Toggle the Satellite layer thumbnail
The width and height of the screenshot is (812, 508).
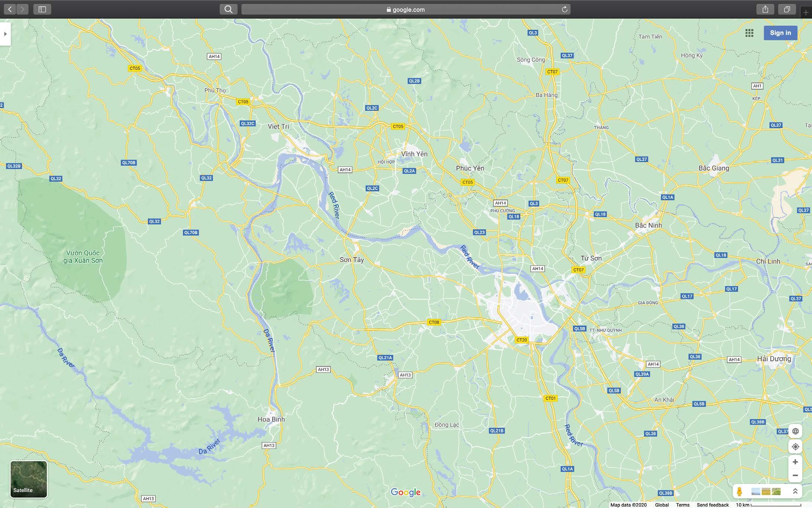(29, 479)
